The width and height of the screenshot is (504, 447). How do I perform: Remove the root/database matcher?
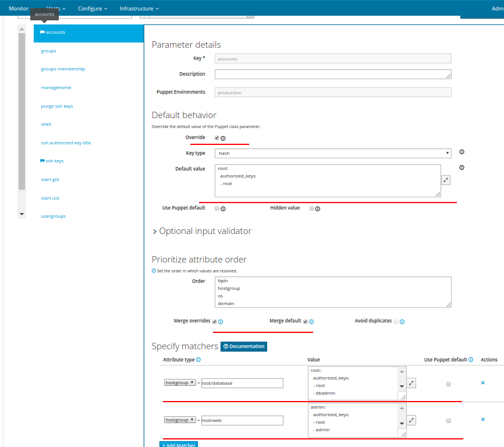coord(482,383)
